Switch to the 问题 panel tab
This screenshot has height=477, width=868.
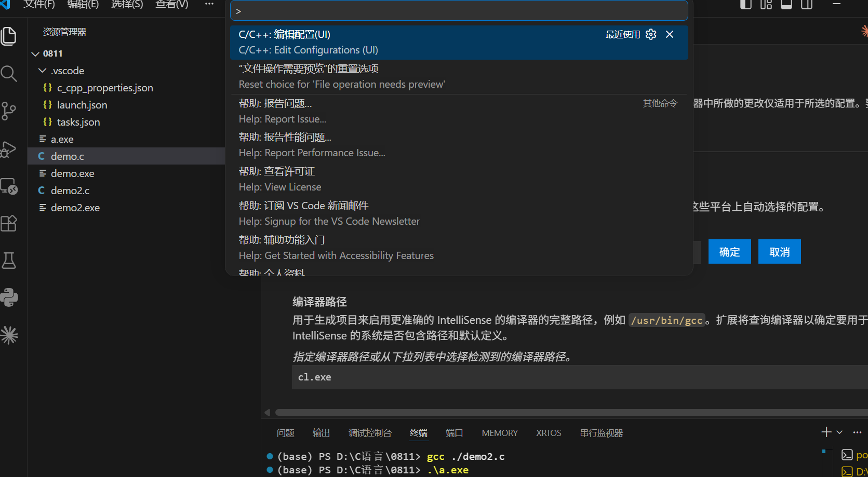point(286,433)
